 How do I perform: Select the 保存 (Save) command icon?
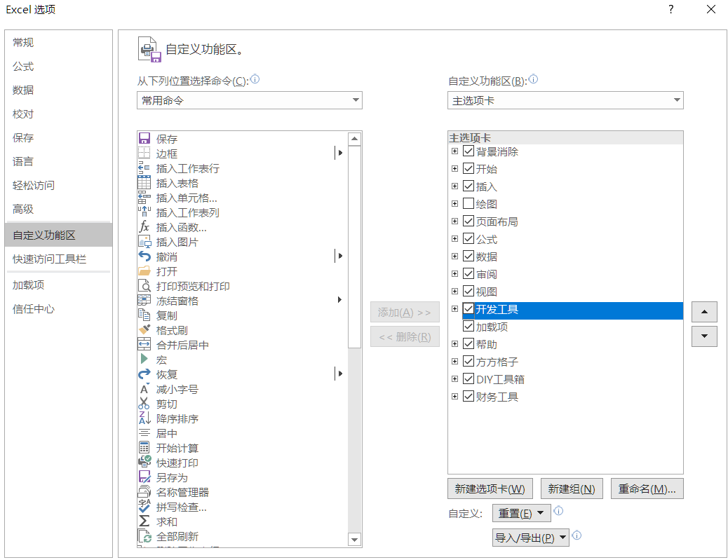point(144,138)
